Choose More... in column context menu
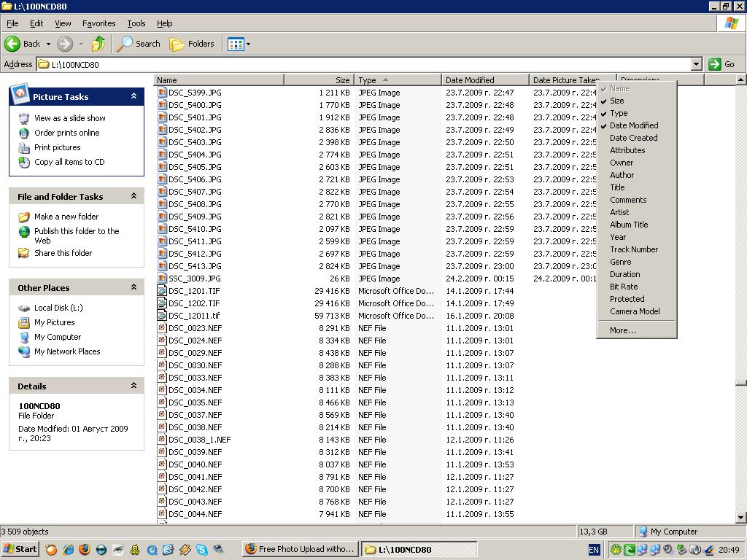 pyautogui.click(x=622, y=330)
